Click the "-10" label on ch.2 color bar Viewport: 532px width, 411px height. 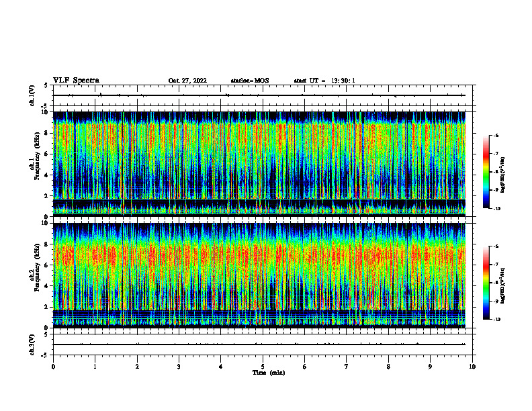[x=497, y=320]
